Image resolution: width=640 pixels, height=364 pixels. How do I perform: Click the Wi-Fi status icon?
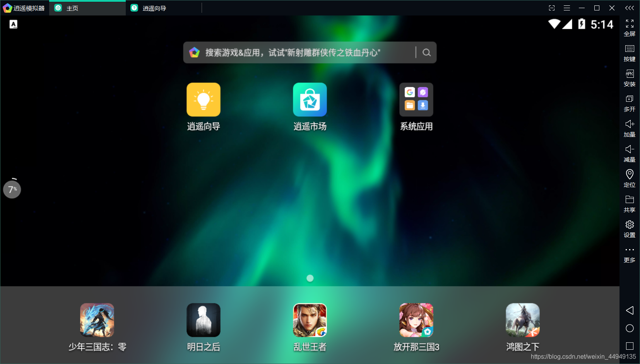[x=554, y=24]
